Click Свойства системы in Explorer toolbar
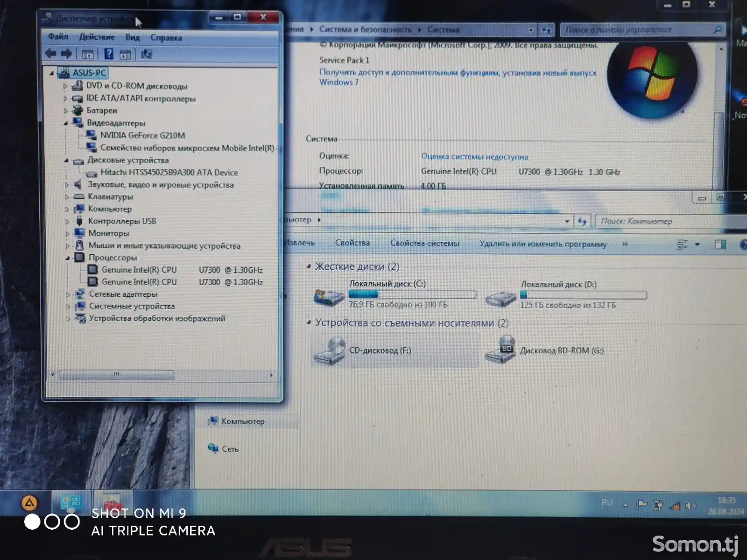747x560 pixels. pos(424,244)
